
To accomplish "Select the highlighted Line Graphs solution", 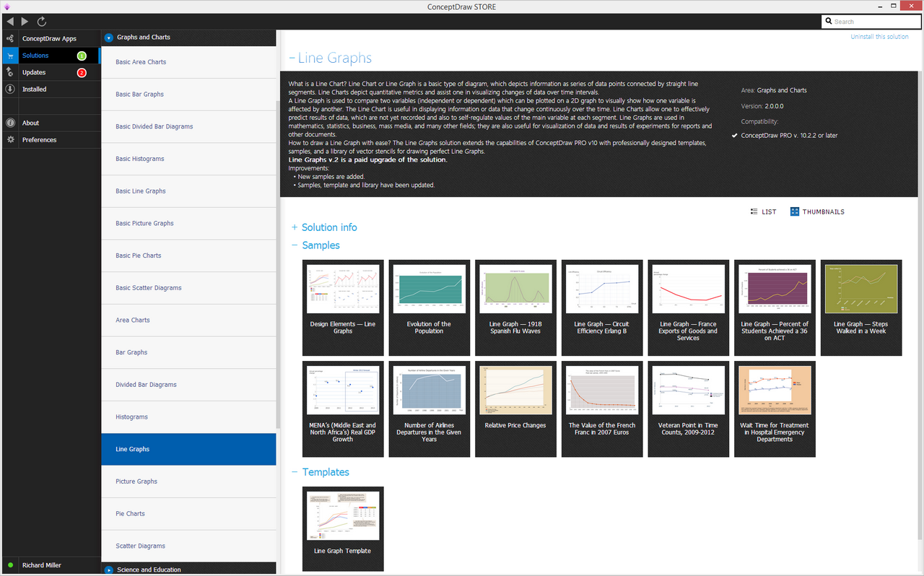I will point(188,449).
